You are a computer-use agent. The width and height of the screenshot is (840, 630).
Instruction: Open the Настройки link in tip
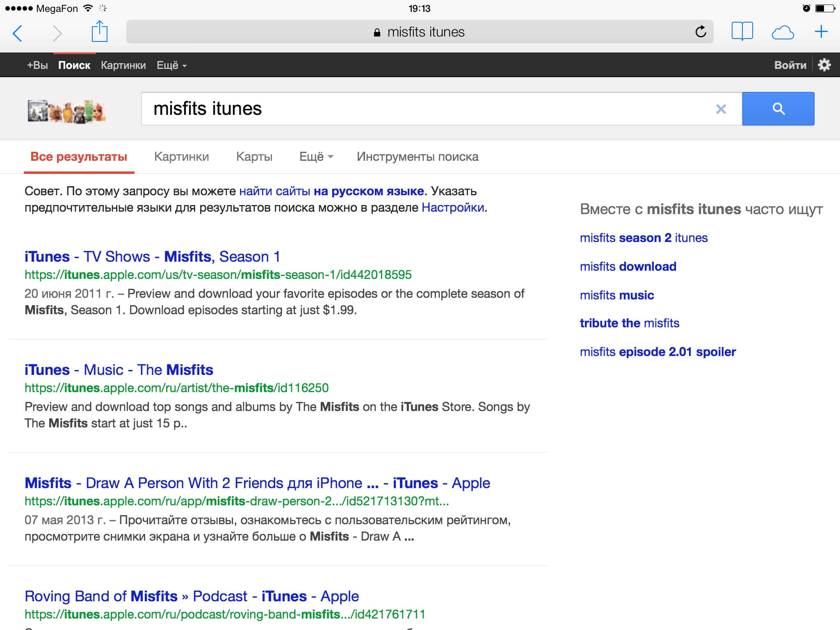[453, 208]
